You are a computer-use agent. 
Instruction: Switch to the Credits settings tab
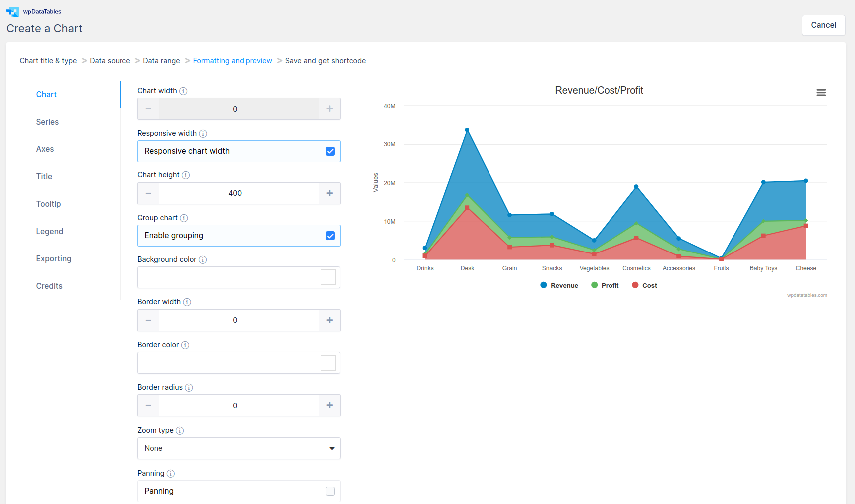[x=49, y=286]
